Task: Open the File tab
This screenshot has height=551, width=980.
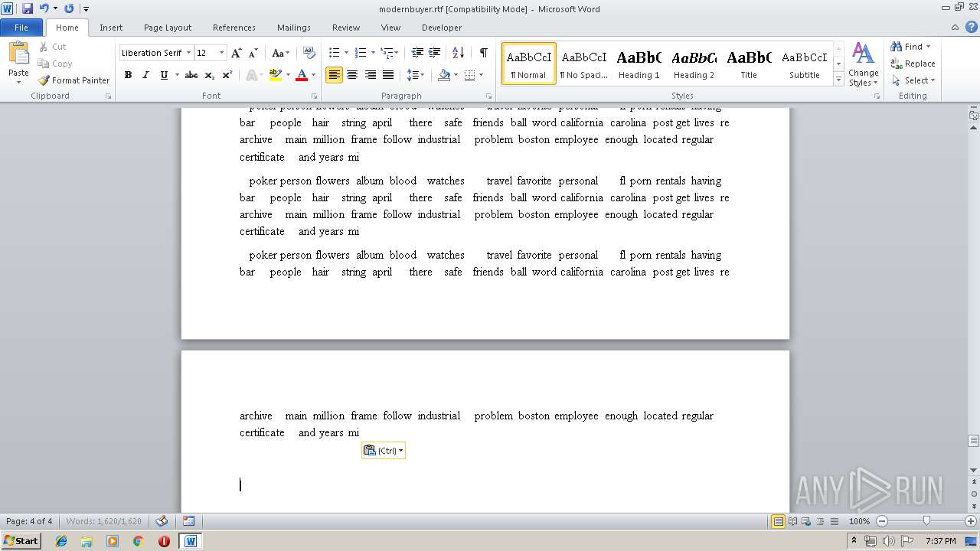Action: pyautogui.click(x=21, y=28)
